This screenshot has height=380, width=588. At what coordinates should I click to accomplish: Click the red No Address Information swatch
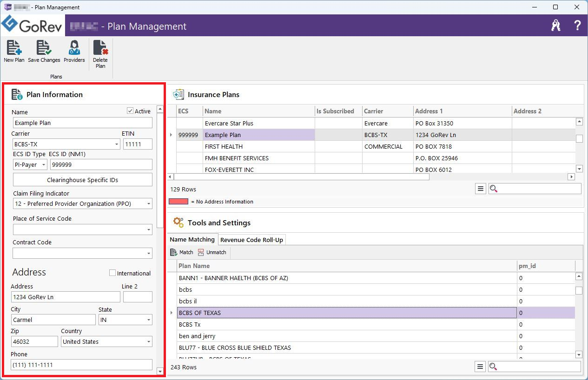click(178, 202)
